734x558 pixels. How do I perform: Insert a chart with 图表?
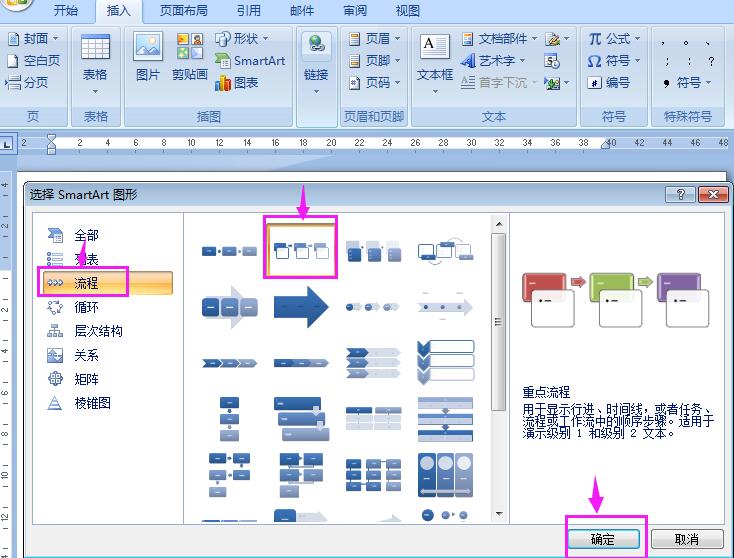237,83
